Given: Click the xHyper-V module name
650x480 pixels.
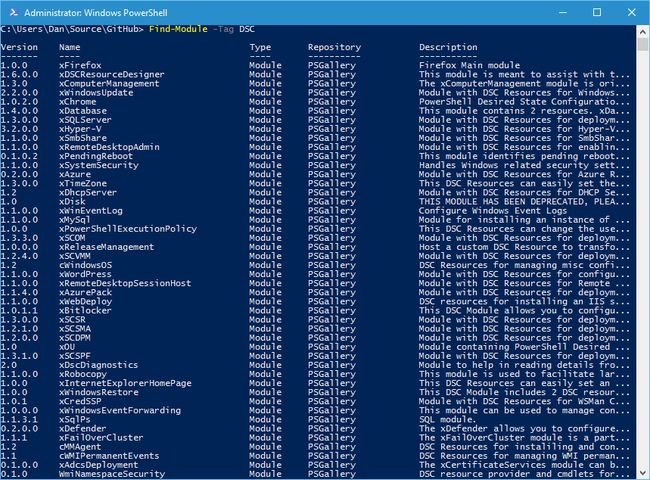Looking at the screenshot, I should pos(80,129).
